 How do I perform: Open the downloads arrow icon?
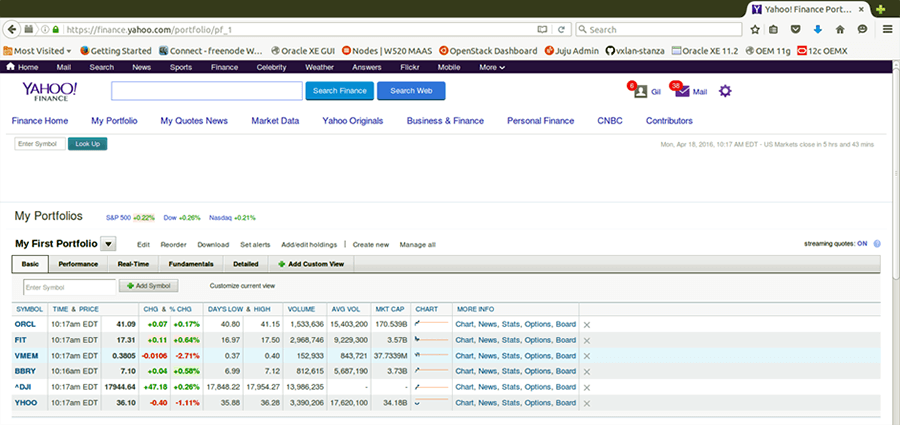tap(818, 29)
